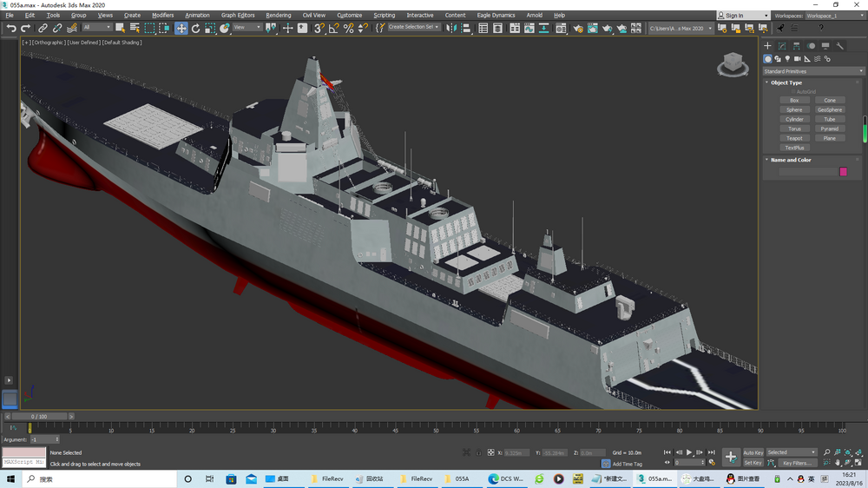The width and height of the screenshot is (868, 488).
Task: Click the Render Setup teapot icon
Action: click(577, 28)
